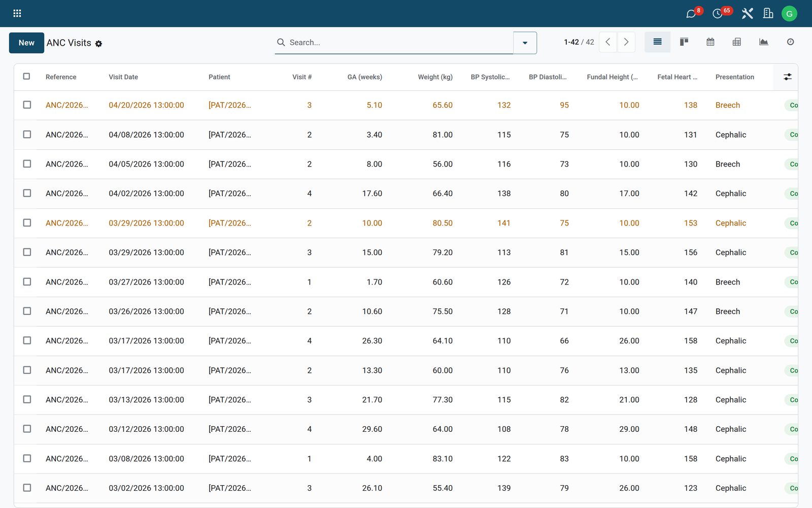Open the apps grid home menu
812x508 pixels.
coord(17,13)
